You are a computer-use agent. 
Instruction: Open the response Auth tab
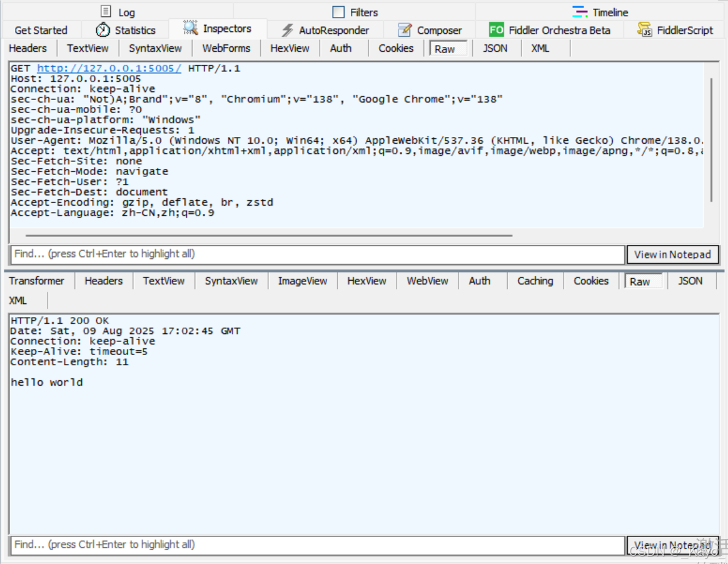click(x=480, y=281)
